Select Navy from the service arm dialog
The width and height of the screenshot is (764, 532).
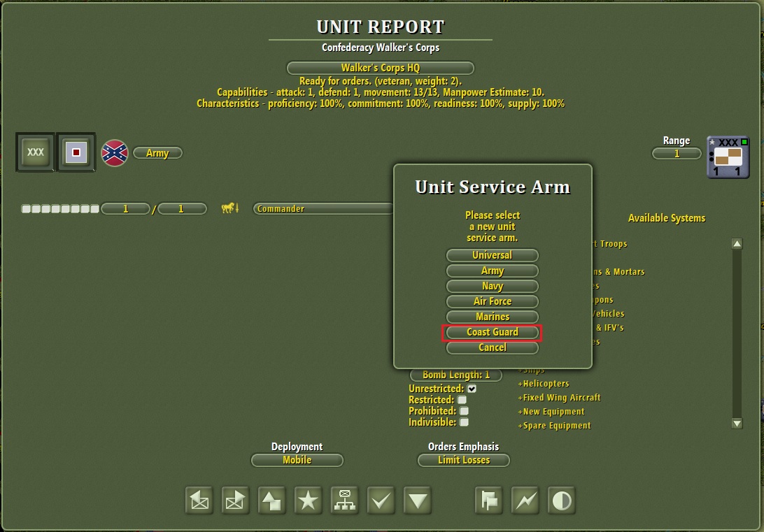(492, 286)
